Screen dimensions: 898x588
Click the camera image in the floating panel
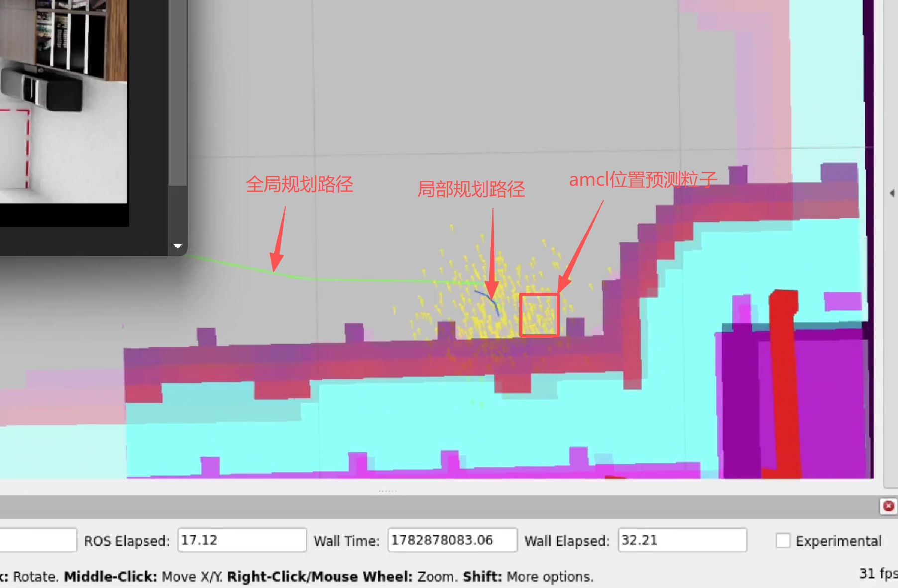coord(63,101)
